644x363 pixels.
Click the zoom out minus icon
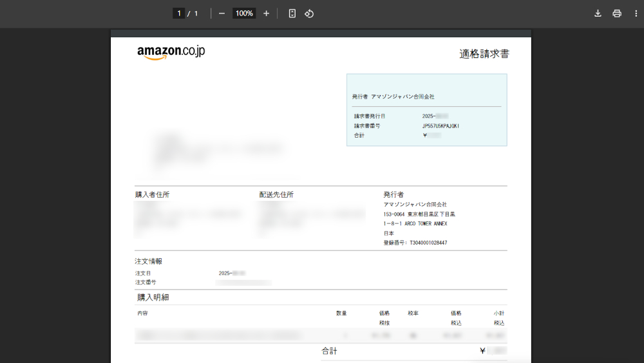click(x=222, y=14)
